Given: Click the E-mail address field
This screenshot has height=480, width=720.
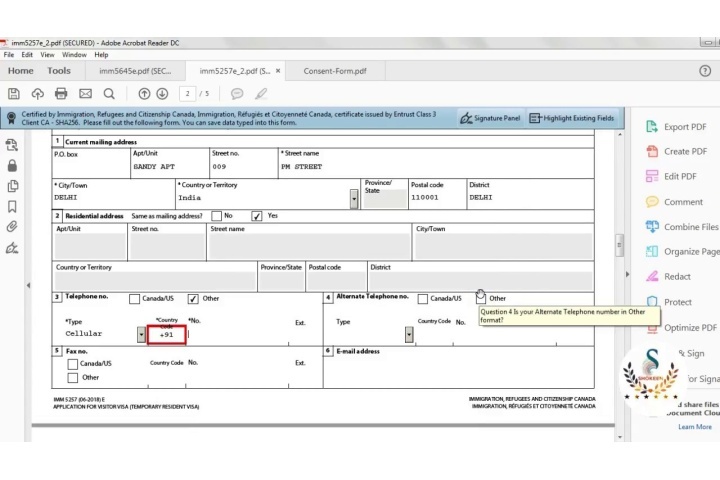Looking at the screenshot, I should coord(458,372).
